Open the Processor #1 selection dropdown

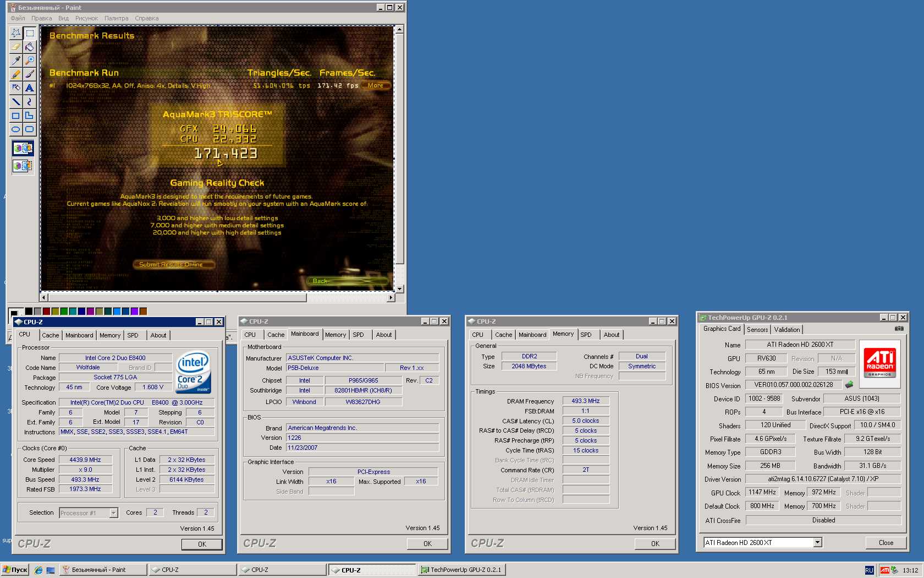point(113,513)
